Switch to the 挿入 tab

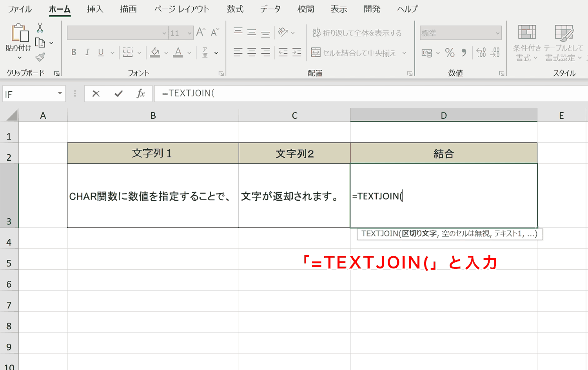(x=95, y=9)
